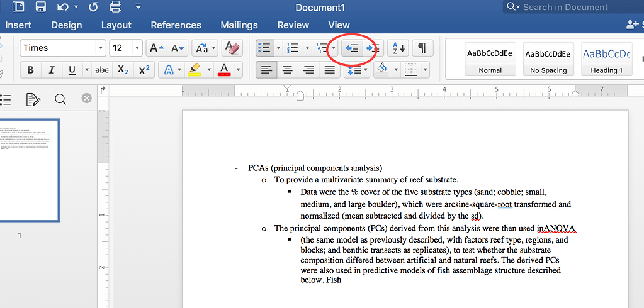This screenshot has width=644, height=308.
Task: Open the Change Case menu
Action: tap(205, 48)
